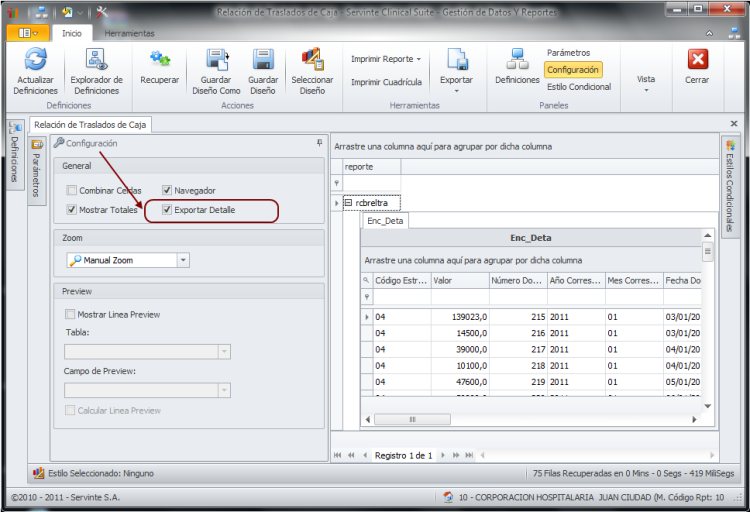The height and width of the screenshot is (512, 750).
Task: Click the Imprimir Cuadrícula button
Action: [386, 82]
